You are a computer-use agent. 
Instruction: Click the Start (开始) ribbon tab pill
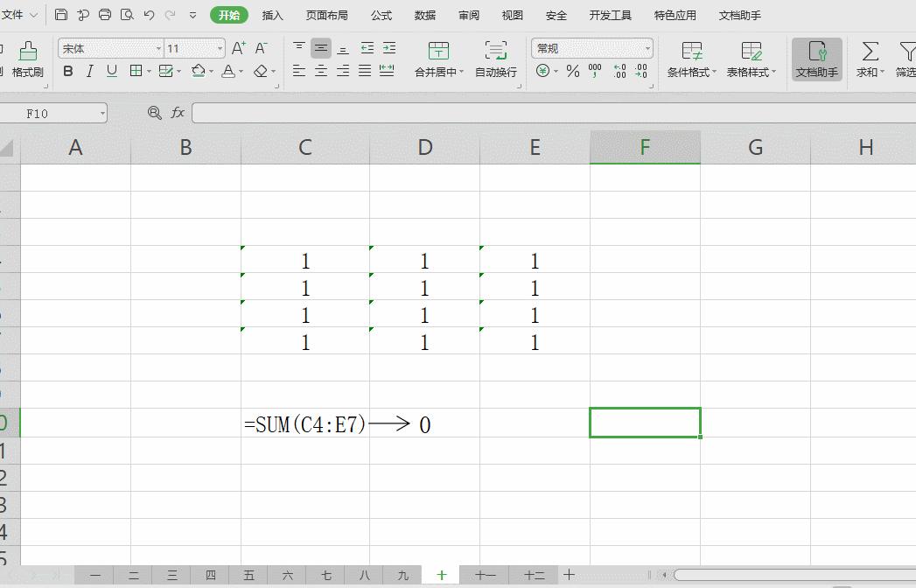click(x=229, y=15)
